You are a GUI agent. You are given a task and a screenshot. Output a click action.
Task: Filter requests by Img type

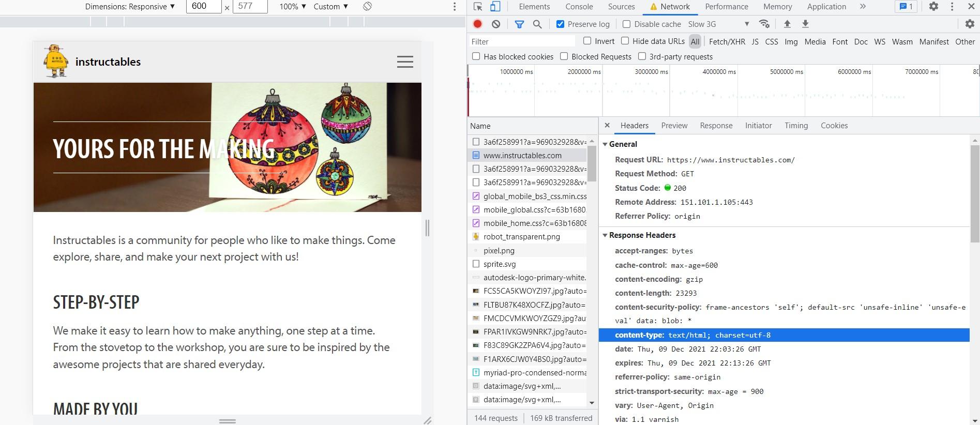[x=791, y=41]
